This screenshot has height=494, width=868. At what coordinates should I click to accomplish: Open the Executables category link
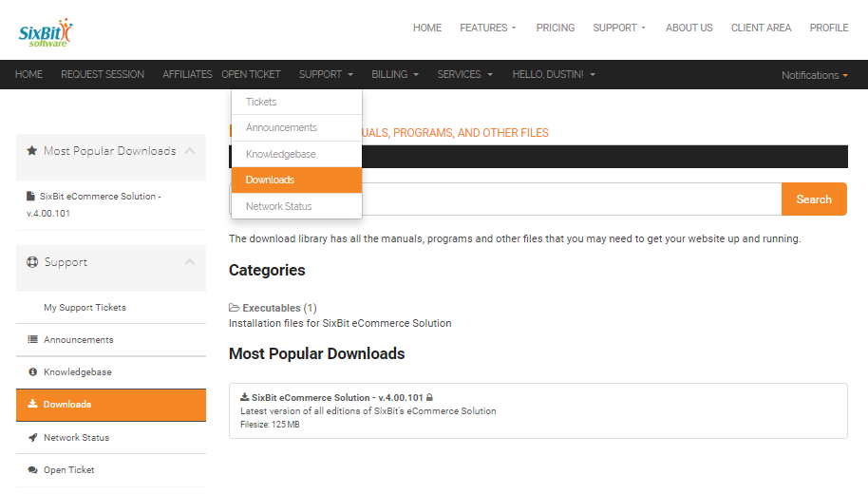click(272, 308)
